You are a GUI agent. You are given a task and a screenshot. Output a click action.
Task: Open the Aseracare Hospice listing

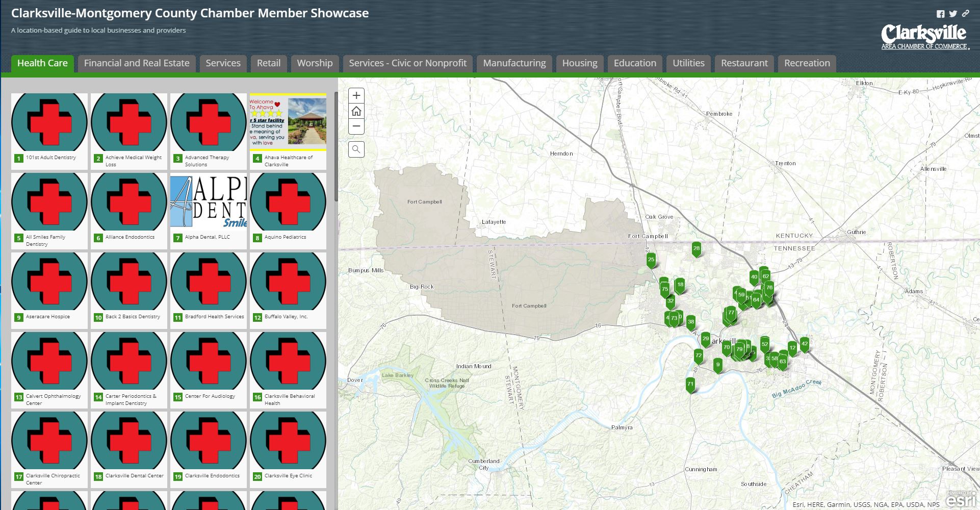49,291
